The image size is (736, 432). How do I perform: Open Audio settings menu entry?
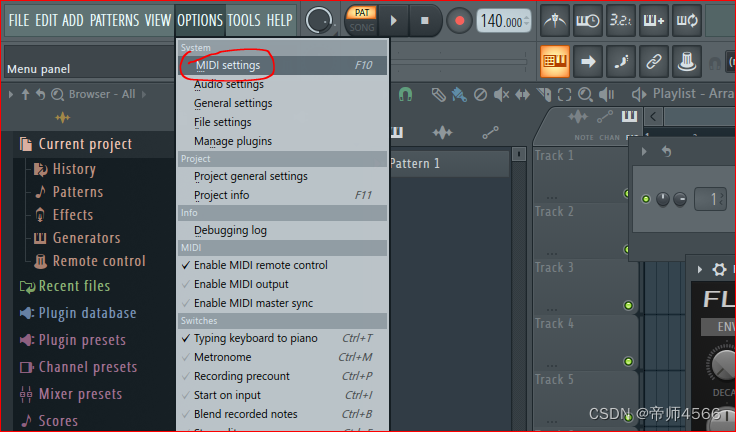pyautogui.click(x=283, y=85)
